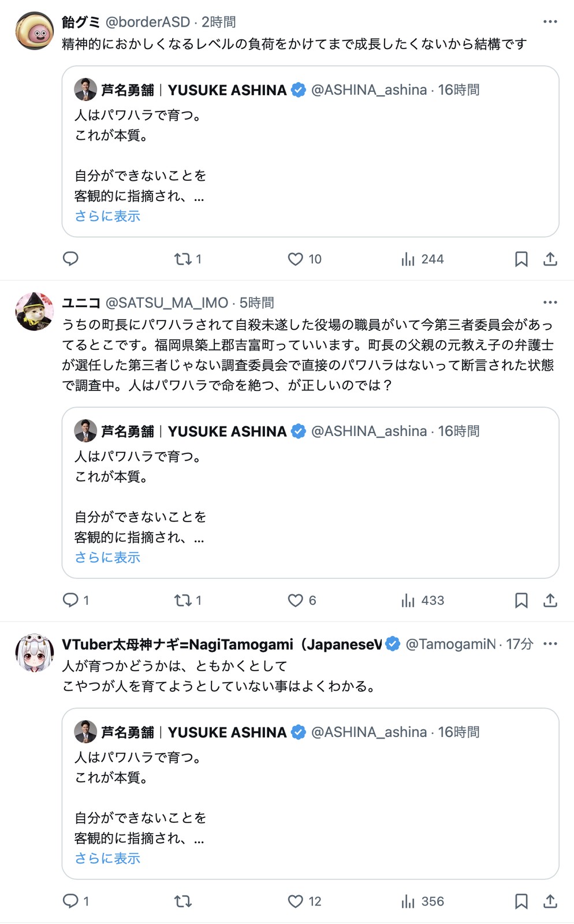Open the @TamogamiN profile handle

[450, 644]
